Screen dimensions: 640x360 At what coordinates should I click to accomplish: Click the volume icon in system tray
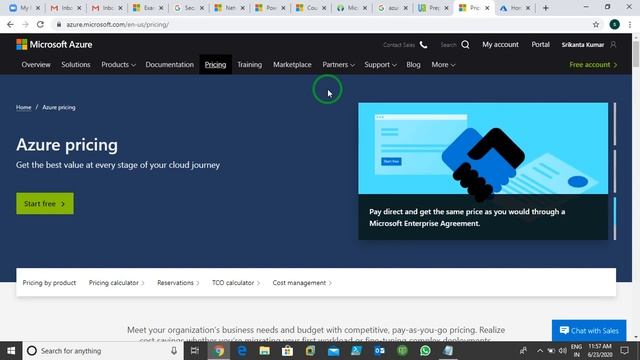click(x=562, y=351)
